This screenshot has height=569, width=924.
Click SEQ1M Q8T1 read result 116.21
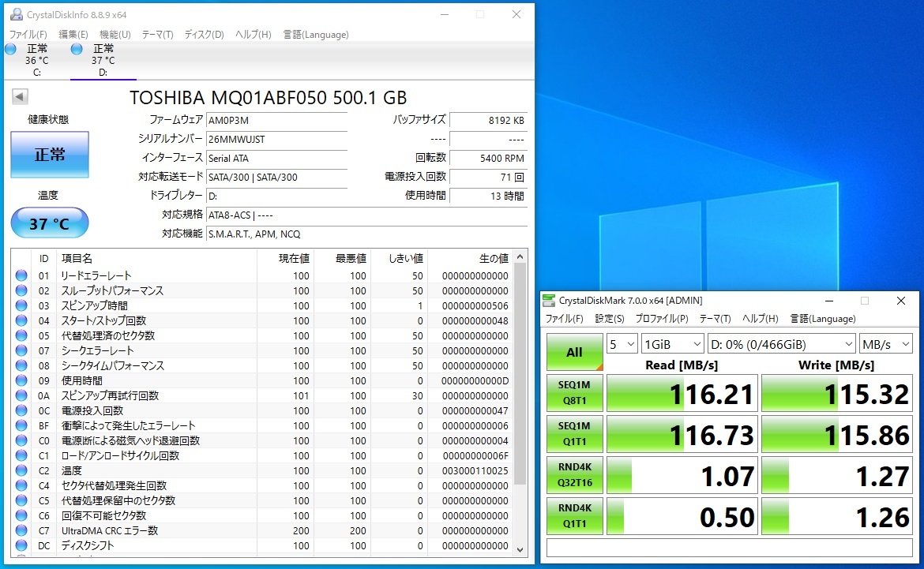coord(682,393)
